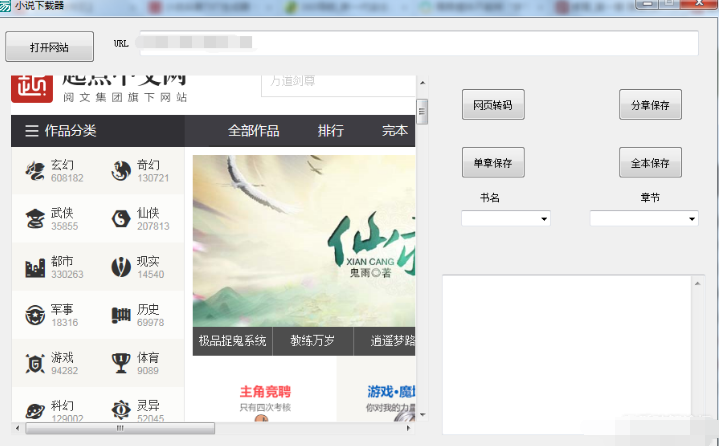
Task: Click the 军事 count 18316
Action: [x=65, y=322]
